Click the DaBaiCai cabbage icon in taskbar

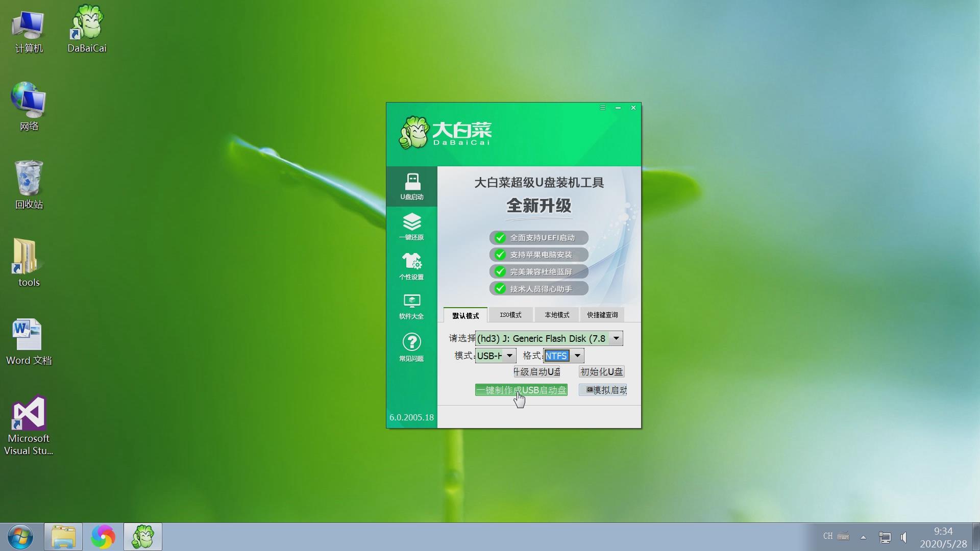[x=143, y=537]
